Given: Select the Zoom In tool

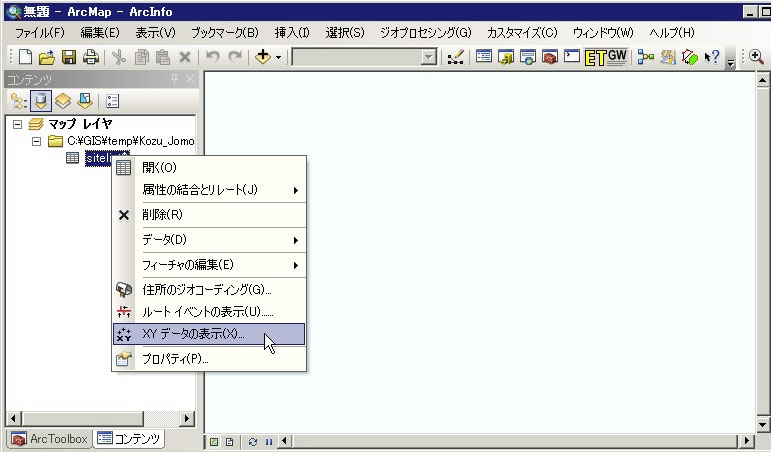Looking at the screenshot, I should [x=756, y=57].
